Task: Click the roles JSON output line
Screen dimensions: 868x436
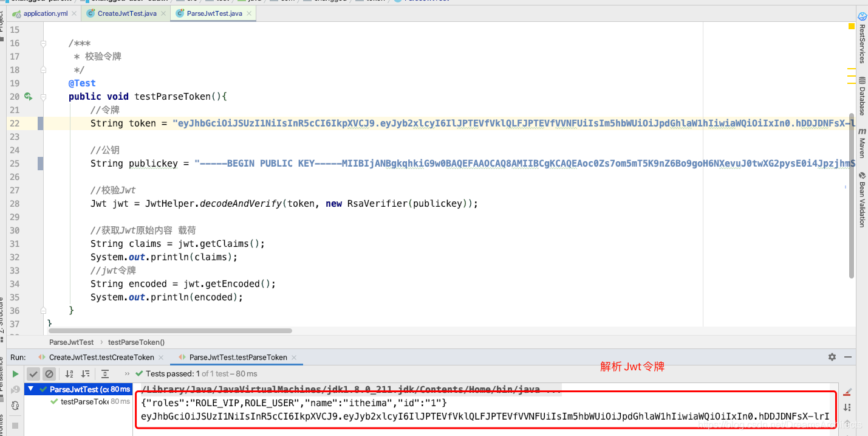Action: [294, 403]
